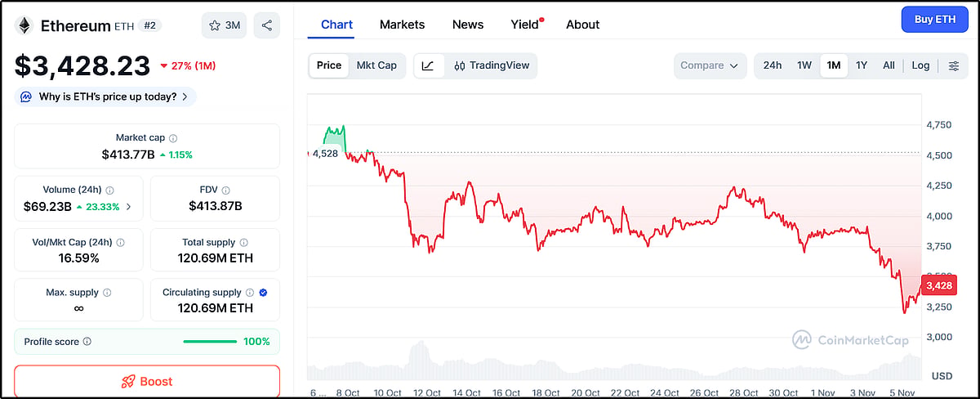Open the About tab
The height and width of the screenshot is (399, 980).
(x=583, y=25)
